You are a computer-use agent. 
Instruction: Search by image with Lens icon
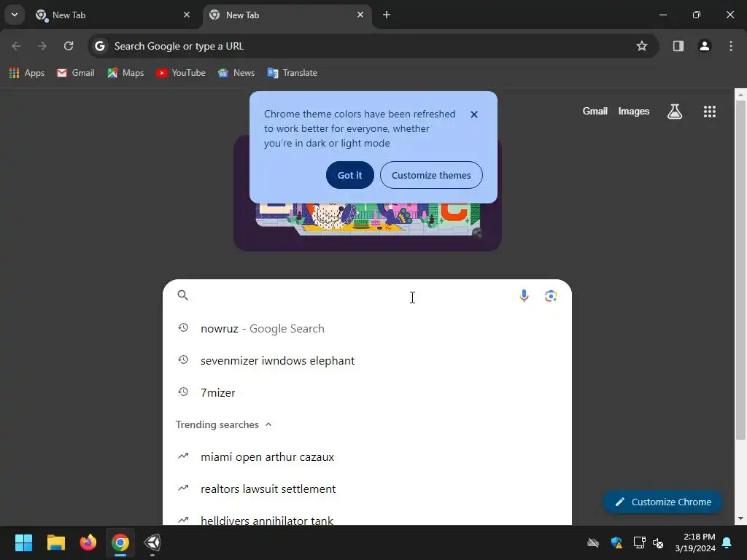click(x=551, y=296)
